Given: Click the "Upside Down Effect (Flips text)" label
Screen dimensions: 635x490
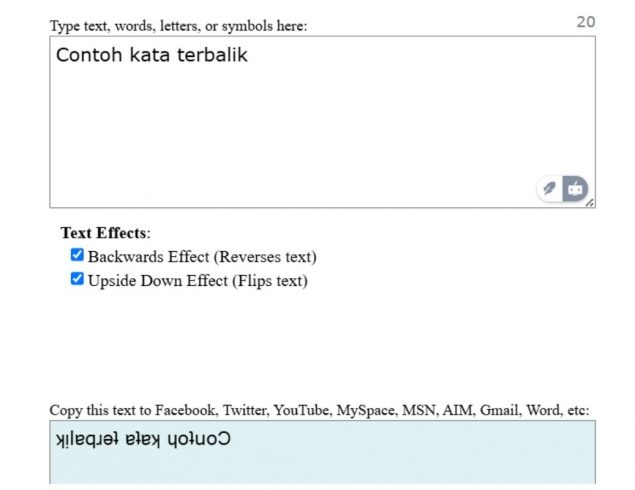Looking at the screenshot, I should [x=197, y=281].
